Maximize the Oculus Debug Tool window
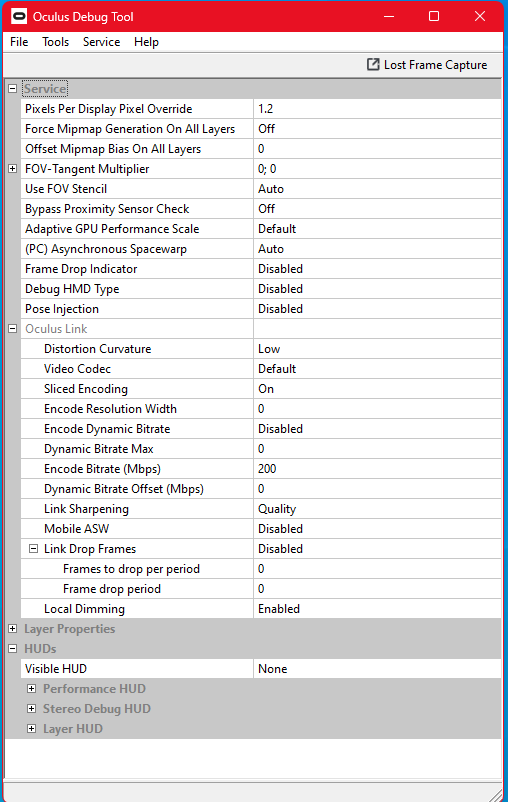Viewport: 508px width, 802px height. tap(434, 16)
